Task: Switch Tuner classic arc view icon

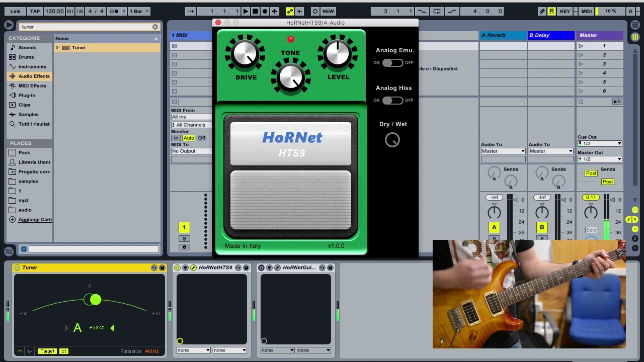Action: point(20,351)
